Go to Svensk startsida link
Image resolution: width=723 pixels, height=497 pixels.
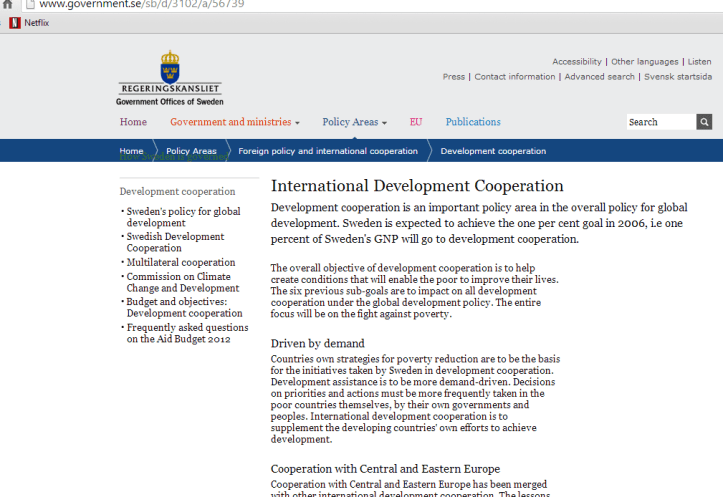tap(678, 77)
